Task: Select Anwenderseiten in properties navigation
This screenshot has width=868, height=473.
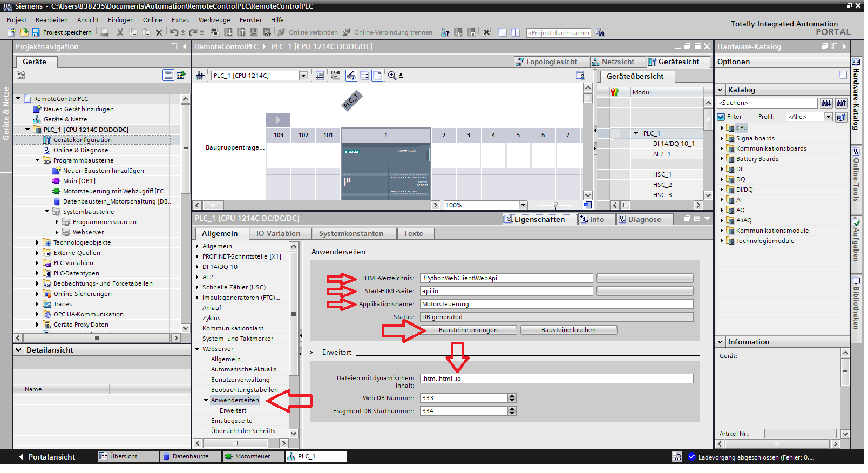Action: [235, 400]
